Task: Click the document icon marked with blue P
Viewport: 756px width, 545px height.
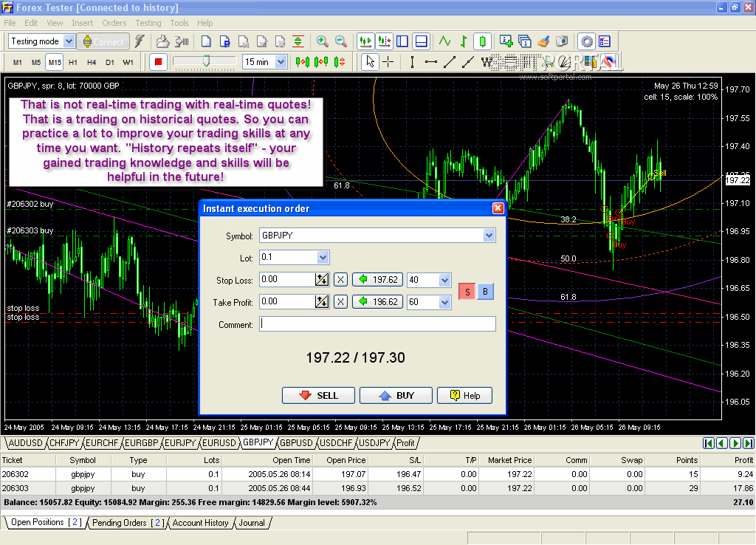Action: (224, 41)
